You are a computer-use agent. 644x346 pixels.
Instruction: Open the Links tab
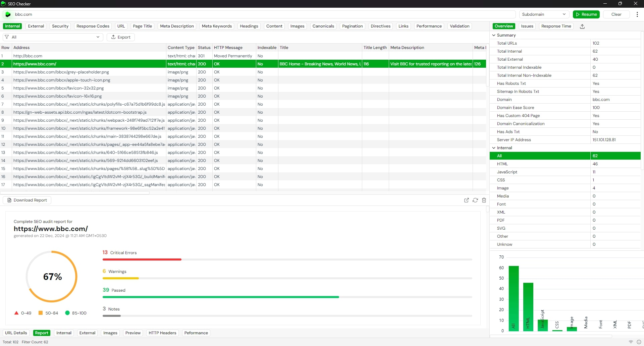tap(404, 26)
